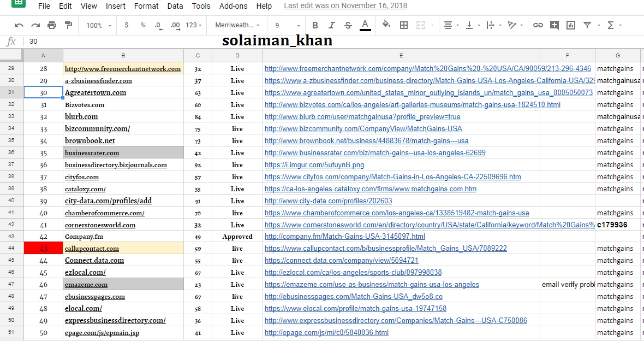Open the font size dropdown
Viewport: 644px width, 341px height.
(x=288, y=25)
